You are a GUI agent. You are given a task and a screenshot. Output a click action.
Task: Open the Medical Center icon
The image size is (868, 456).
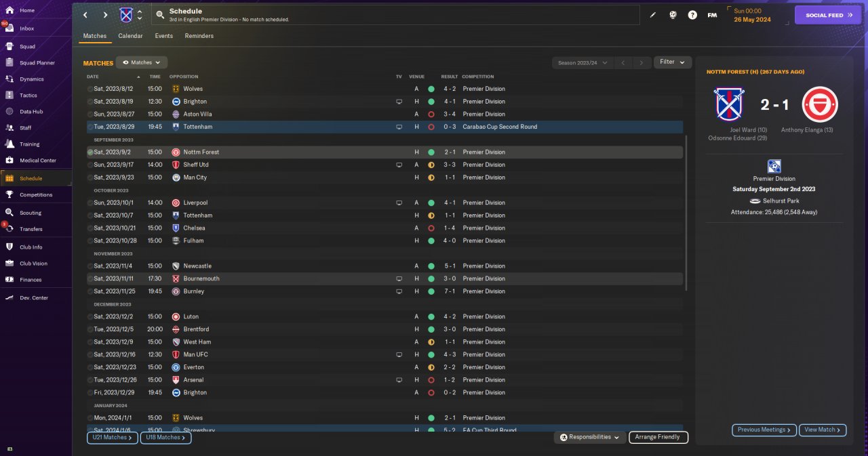pyautogui.click(x=9, y=161)
